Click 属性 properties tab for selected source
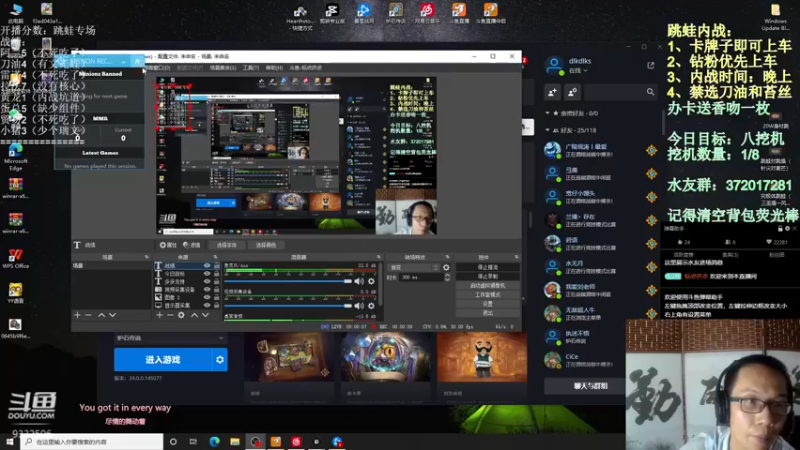 click(x=168, y=245)
